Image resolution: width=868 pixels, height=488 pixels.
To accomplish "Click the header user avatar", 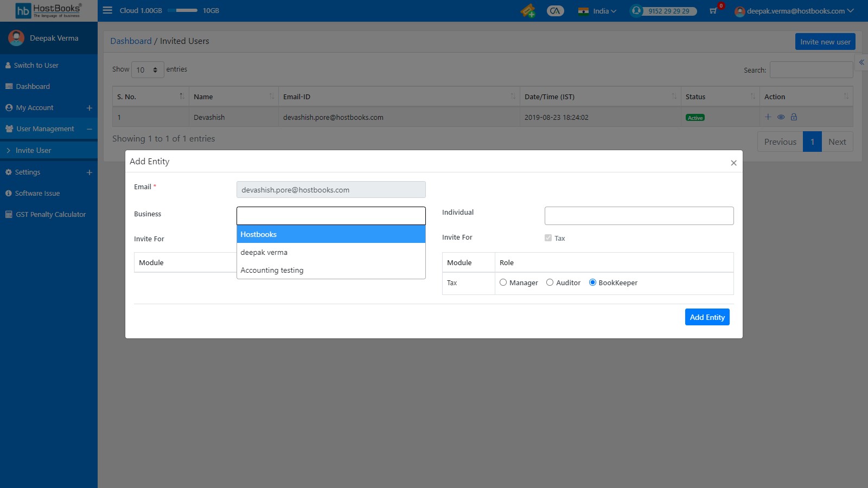I will [740, 11].
